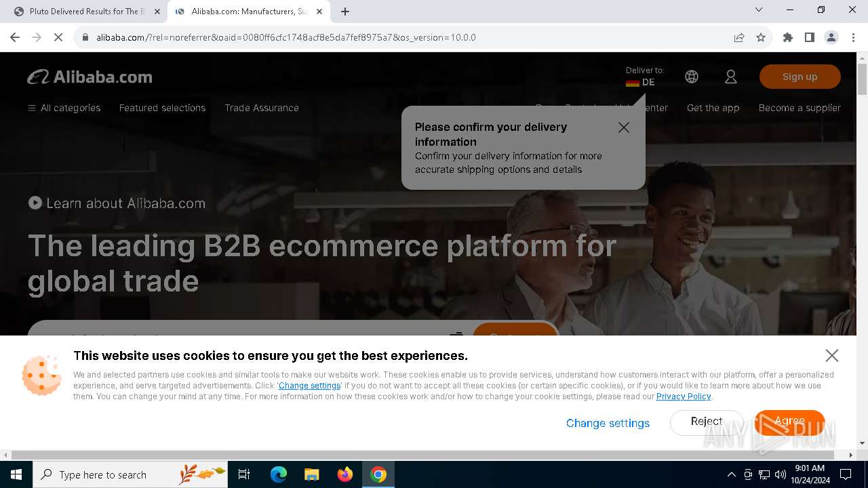Open the volume control tray icon
The width and height of the screenshot is (868, 488).
781,474
